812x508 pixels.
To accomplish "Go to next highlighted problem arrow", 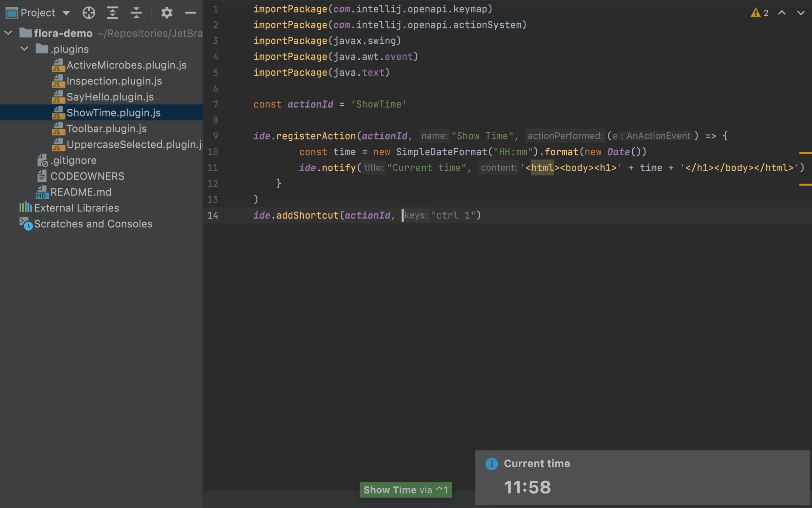I will pos(801,13).
